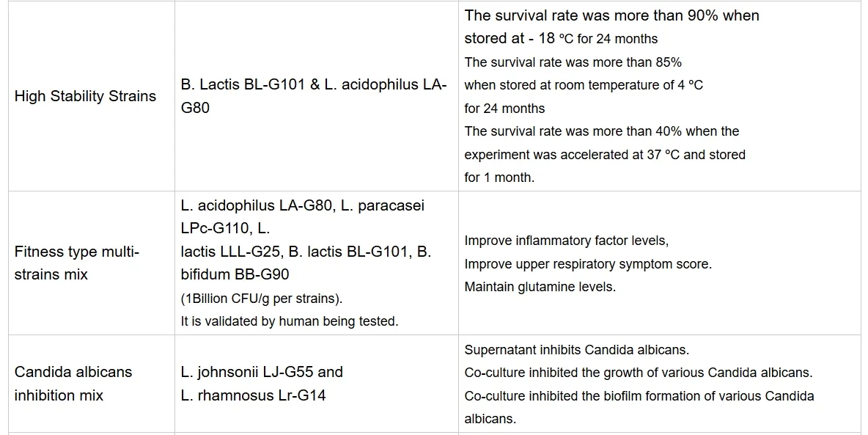Click "Maintain glutamine levels." text
This screenshot has height=435, width=868.
coord(540,287)
